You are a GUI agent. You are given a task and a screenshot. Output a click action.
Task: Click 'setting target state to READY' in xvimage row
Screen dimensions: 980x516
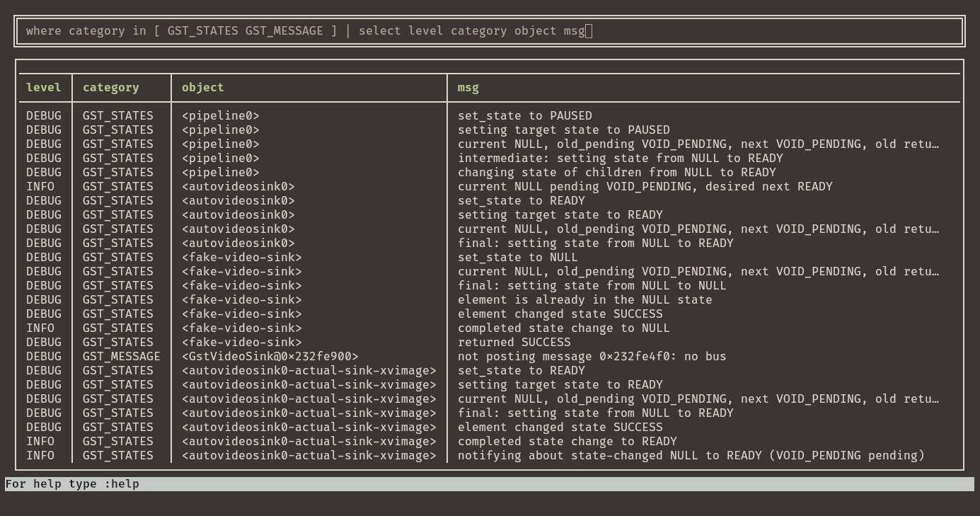click(560, 385)
